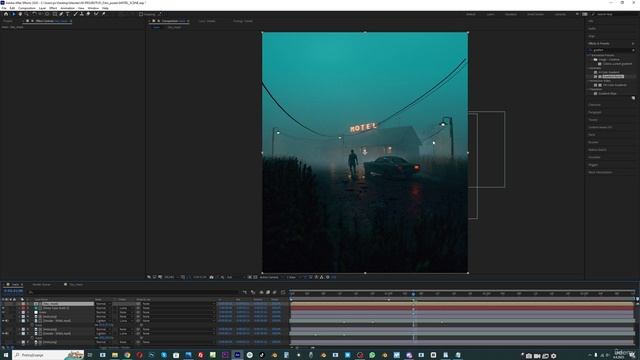640x360 pixels.
Task: Expand the Wiggler panel
Action: (x=593, y=165)
